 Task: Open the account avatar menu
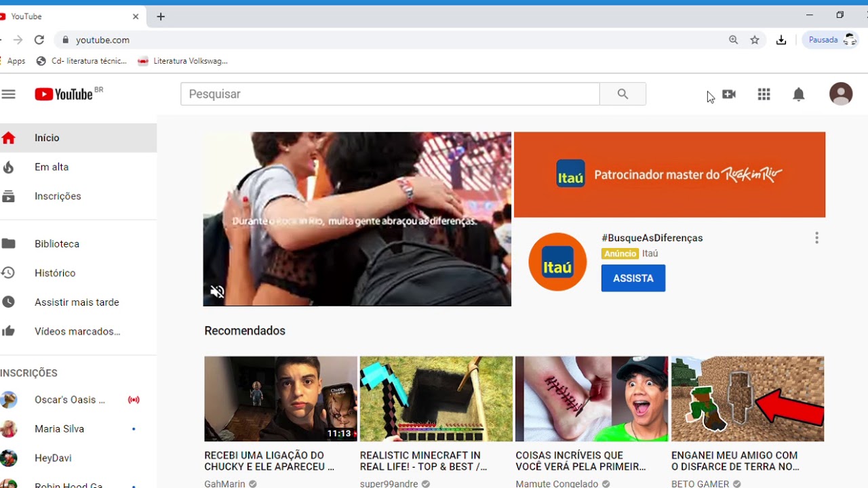click(841, 94)
